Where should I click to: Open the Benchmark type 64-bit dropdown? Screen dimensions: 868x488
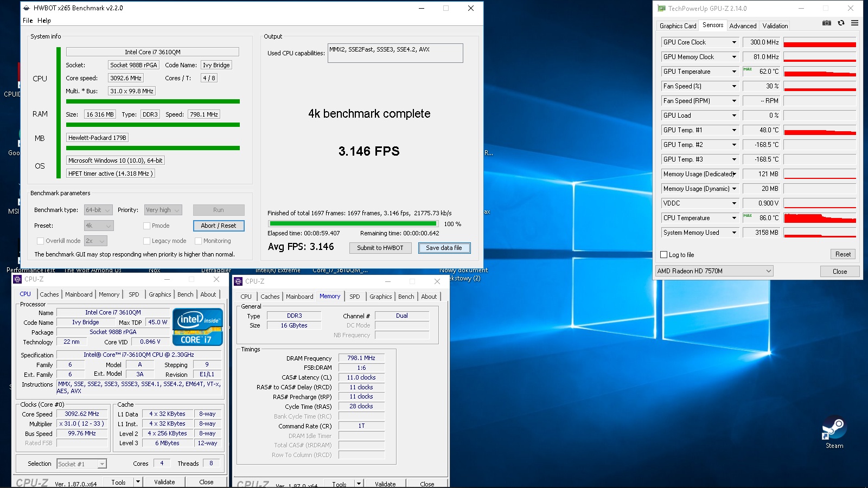coord(98,210)
